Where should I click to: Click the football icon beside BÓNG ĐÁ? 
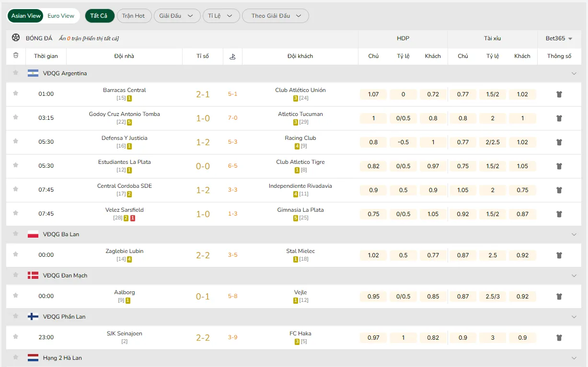[16, 38]
